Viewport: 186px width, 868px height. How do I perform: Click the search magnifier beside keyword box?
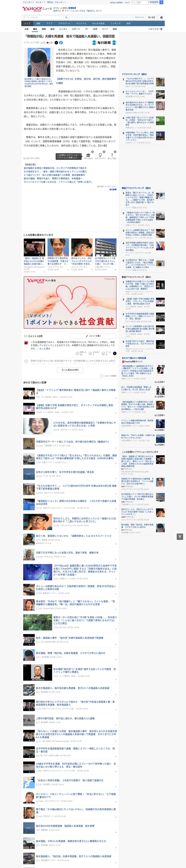[66, 17]
